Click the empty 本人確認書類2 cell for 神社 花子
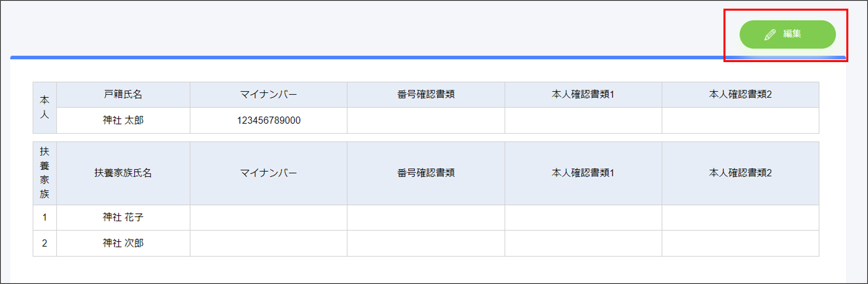The image size is (868, 284). [x=740, y=218]
